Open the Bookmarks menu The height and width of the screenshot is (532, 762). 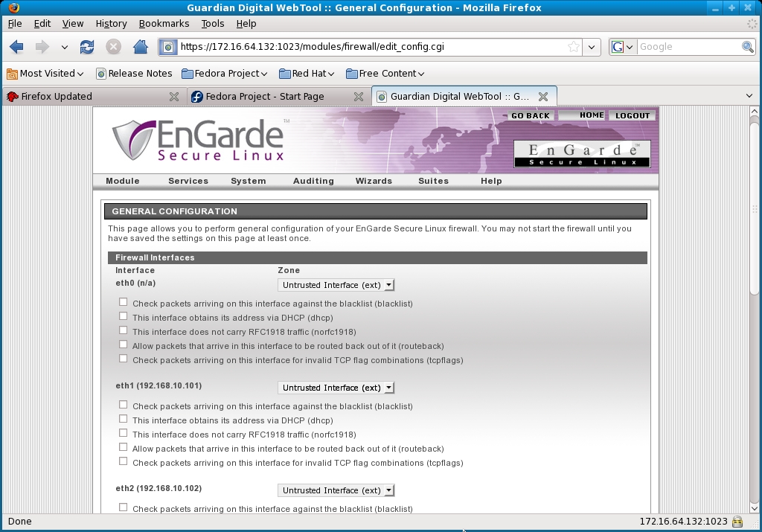pos(164,23)
